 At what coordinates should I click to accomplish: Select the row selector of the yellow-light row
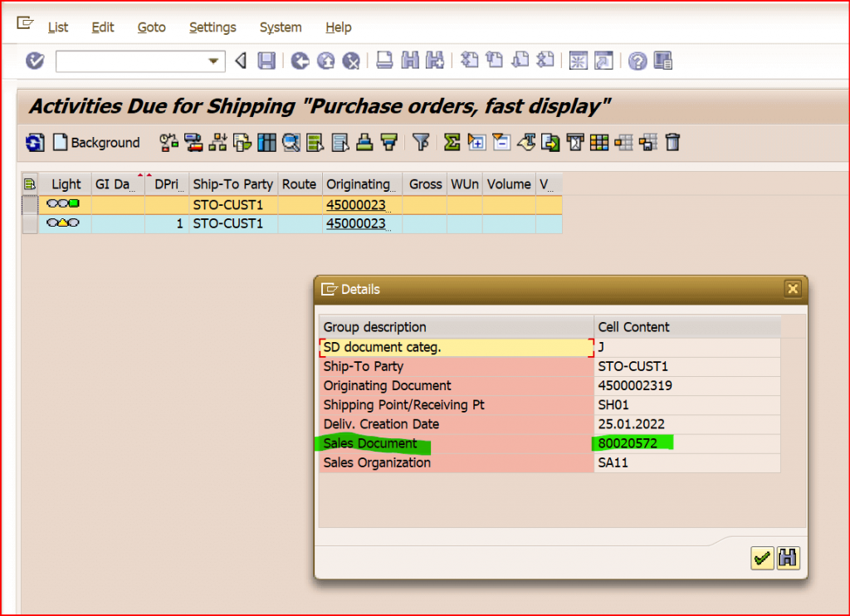pos(30,224)
